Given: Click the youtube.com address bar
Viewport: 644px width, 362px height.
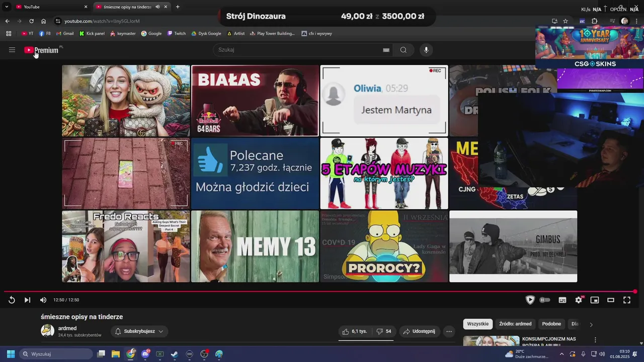Looking at the screenshot, I should pos(302,21).
